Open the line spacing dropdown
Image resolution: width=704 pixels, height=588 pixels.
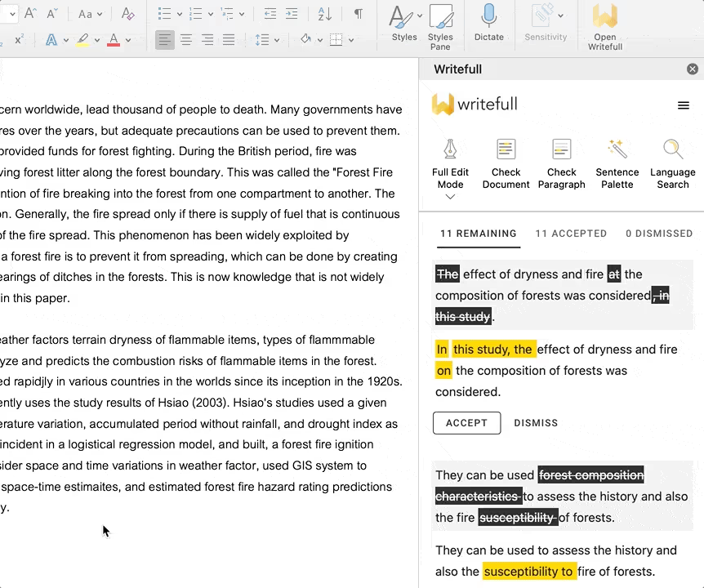click(267, 39)
